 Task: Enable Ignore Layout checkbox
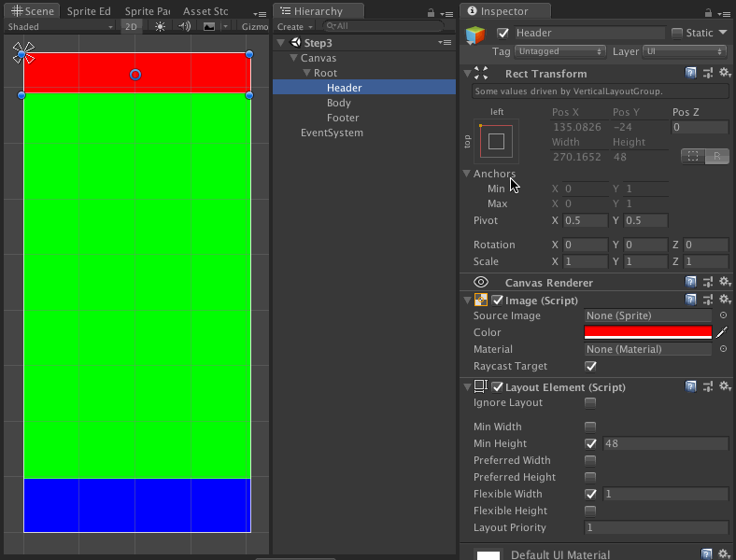click(590, 403)
